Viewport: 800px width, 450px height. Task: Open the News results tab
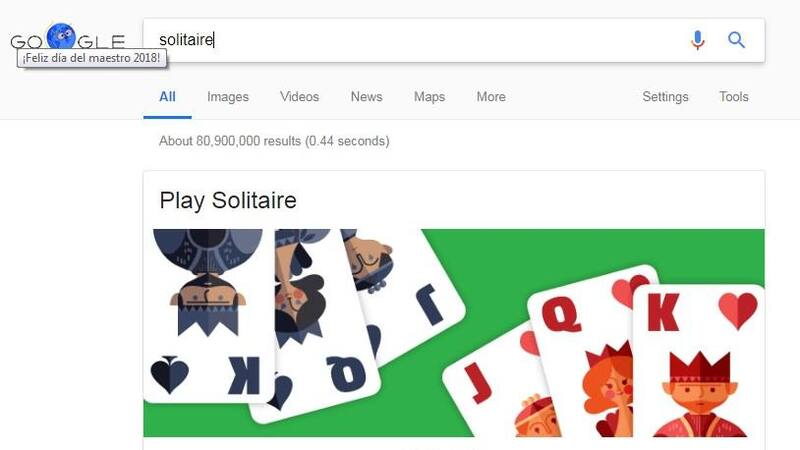tap(366, 96)
